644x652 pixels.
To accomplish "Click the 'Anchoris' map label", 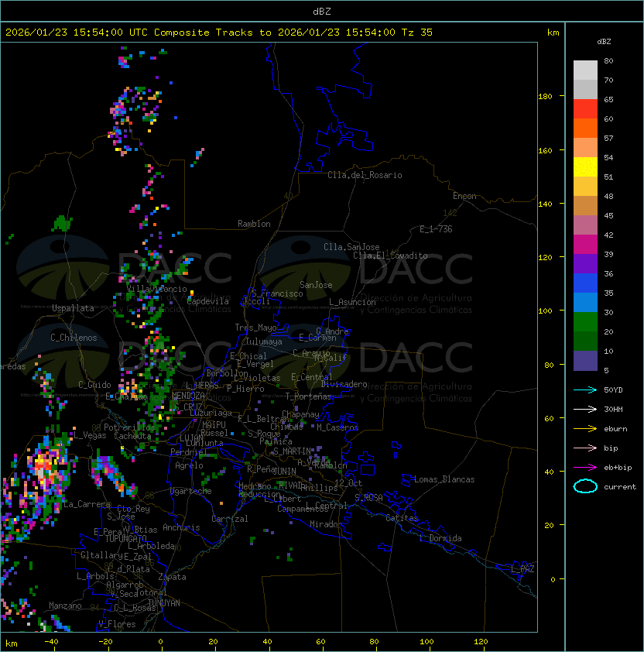I will [x=181, y=527].
